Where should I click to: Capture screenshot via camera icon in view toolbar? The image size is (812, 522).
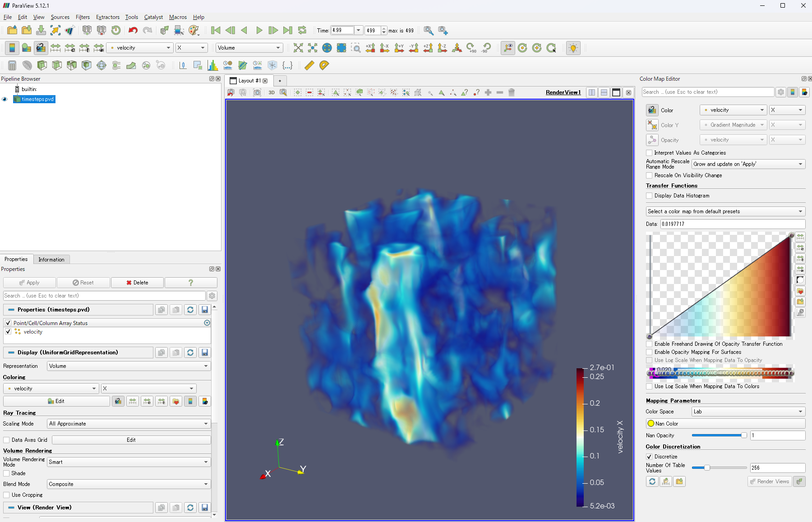tap(257, 92)
